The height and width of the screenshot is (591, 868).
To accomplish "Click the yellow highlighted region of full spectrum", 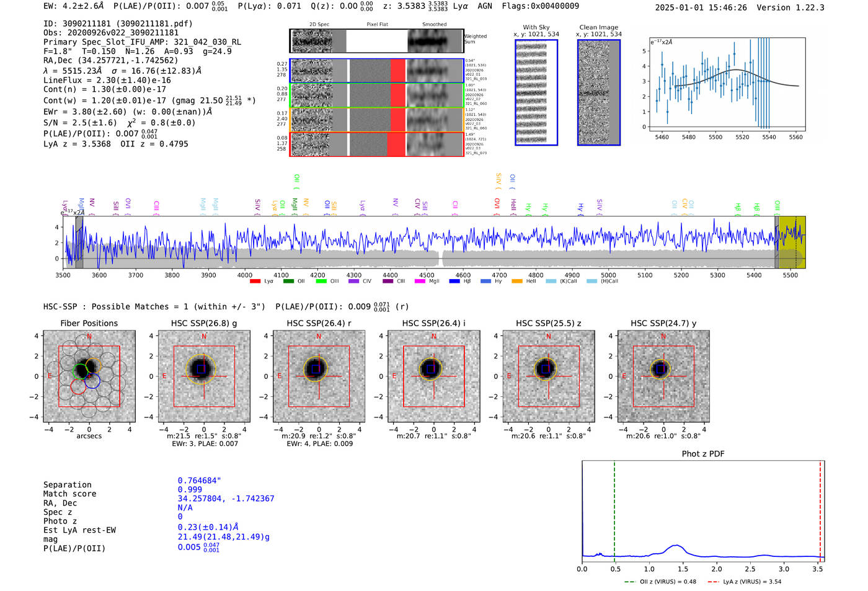I will pyautogui.click(x=792, y=242).
